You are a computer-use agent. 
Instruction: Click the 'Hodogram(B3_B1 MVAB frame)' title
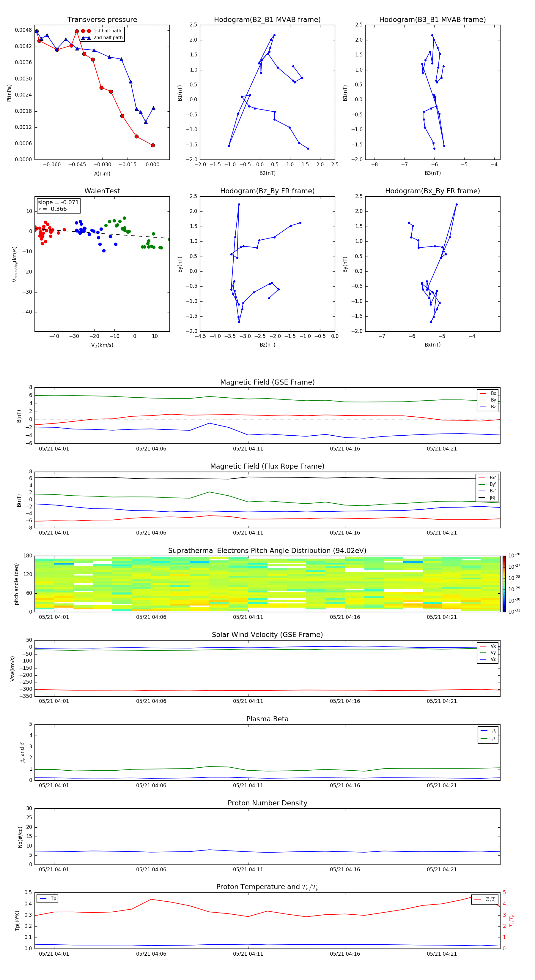pos(432,20)
